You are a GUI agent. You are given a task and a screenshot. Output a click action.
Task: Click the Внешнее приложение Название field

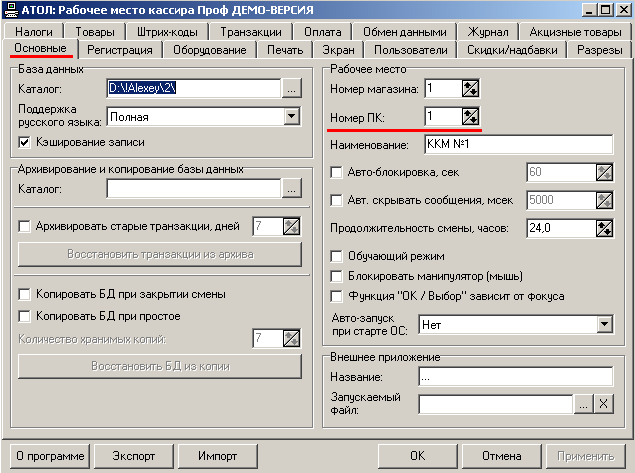coord(516,377)
